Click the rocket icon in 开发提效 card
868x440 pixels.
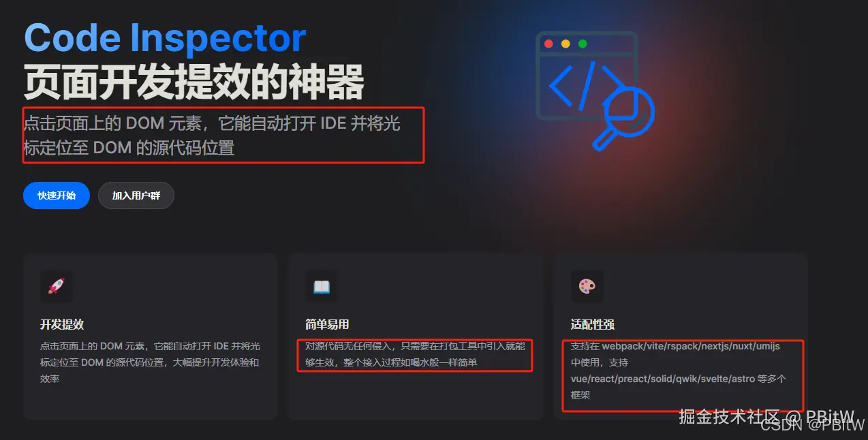(x=57, y=287)
